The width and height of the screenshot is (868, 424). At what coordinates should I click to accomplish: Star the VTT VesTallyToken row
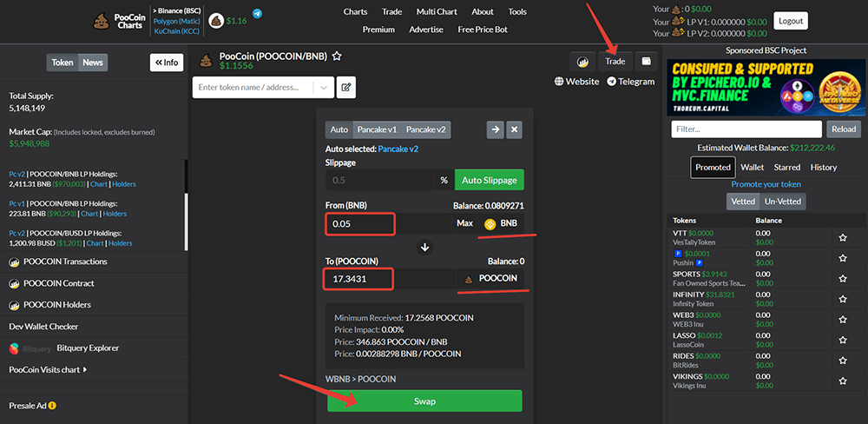point(843,238)
